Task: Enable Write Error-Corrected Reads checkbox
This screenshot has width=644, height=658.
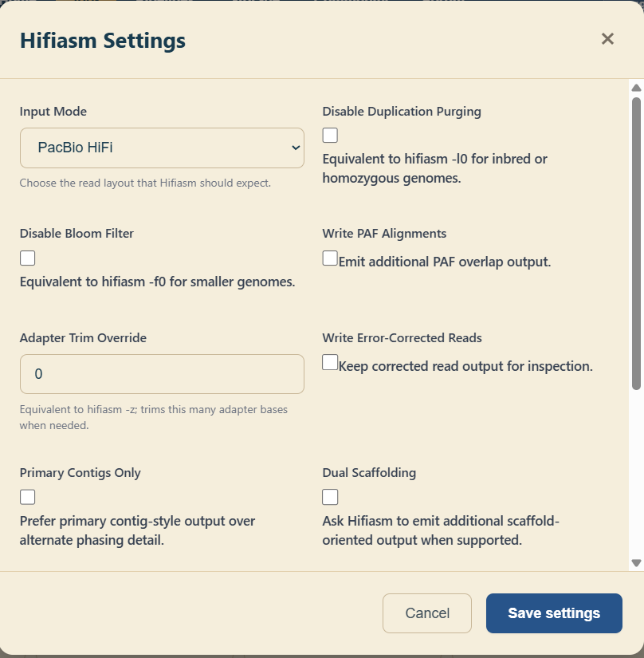Action: click(330, 362)
